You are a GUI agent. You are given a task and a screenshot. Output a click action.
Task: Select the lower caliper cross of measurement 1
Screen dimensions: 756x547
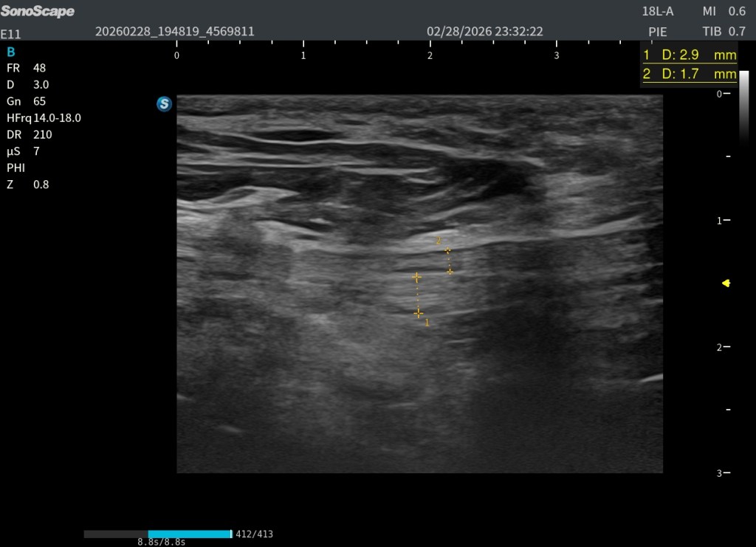point(419,313)
